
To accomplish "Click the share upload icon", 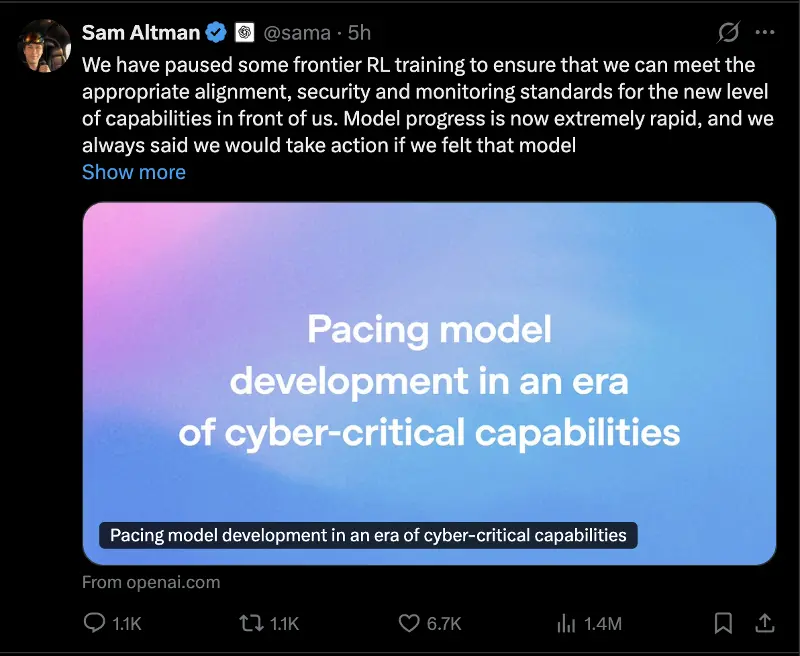I will pyautogui.click(x=765, y=623).
